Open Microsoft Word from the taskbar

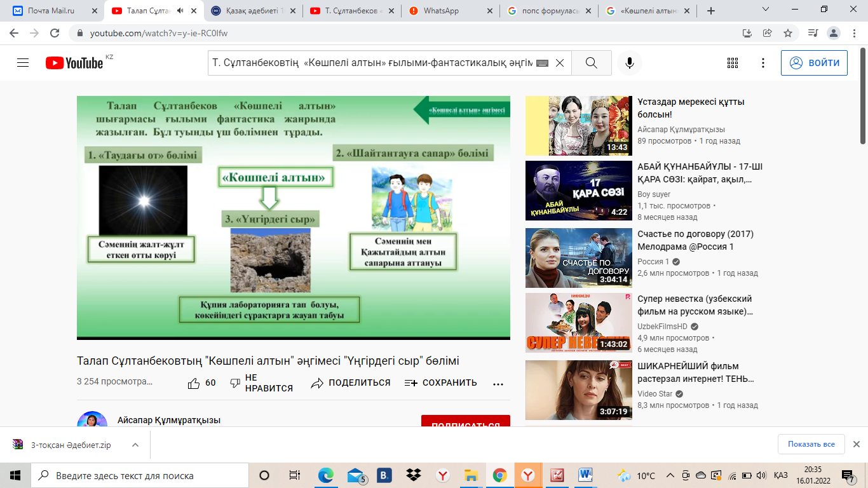pos(585,475)
